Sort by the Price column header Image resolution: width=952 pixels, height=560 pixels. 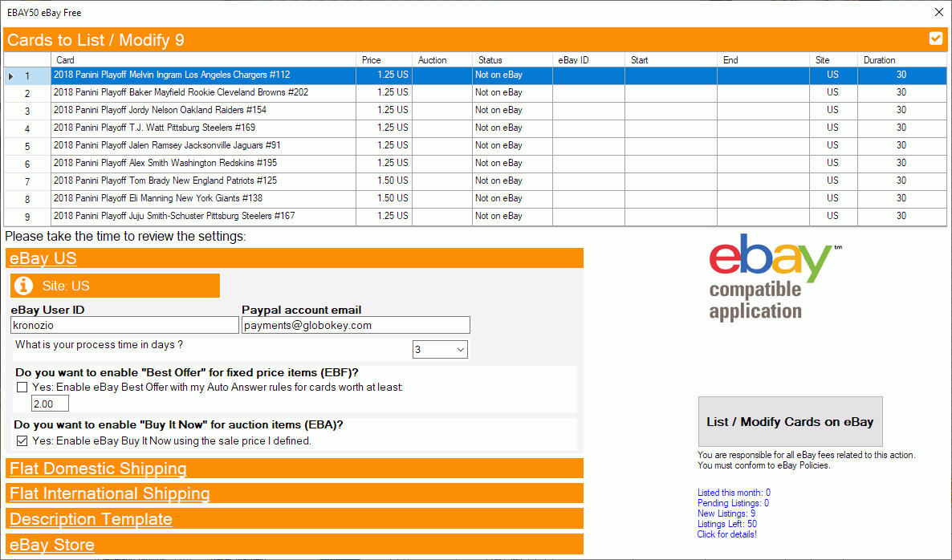[384, 60]
